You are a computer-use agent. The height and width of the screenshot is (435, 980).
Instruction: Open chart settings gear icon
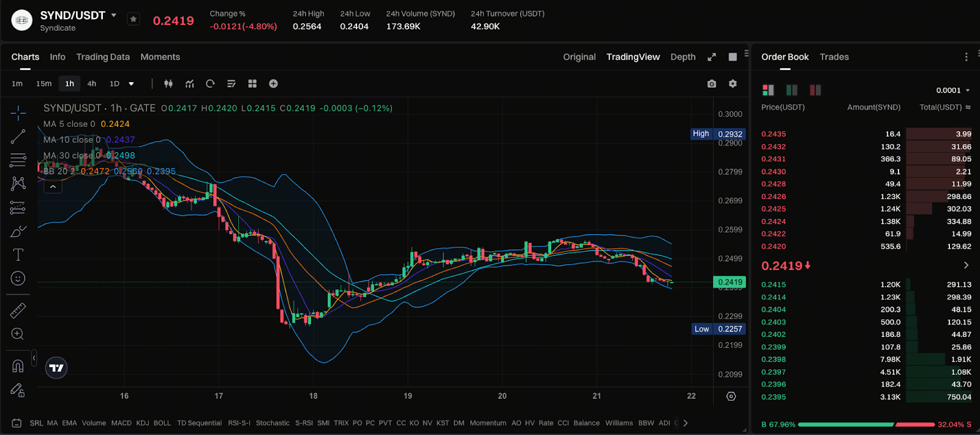(733, 84)
